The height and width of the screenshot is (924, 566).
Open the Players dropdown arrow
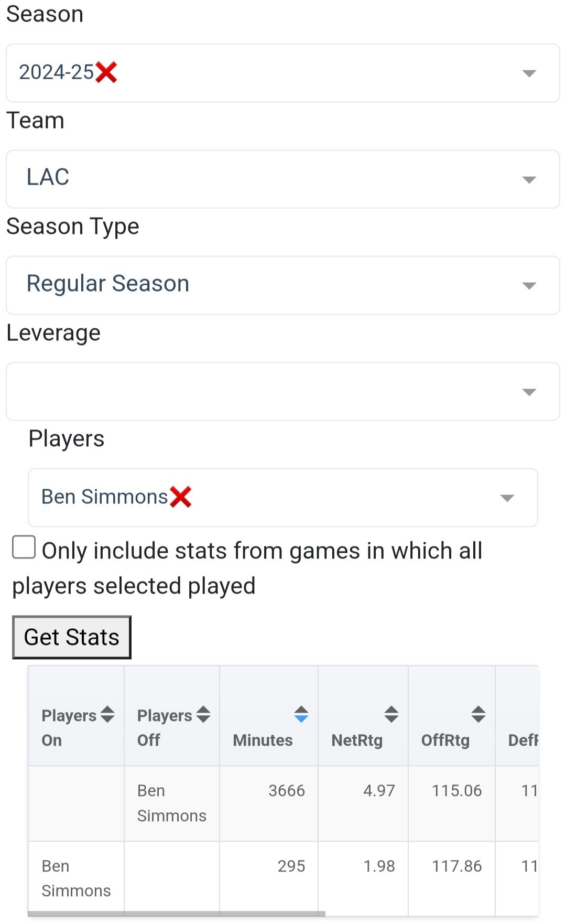(507, 498)
